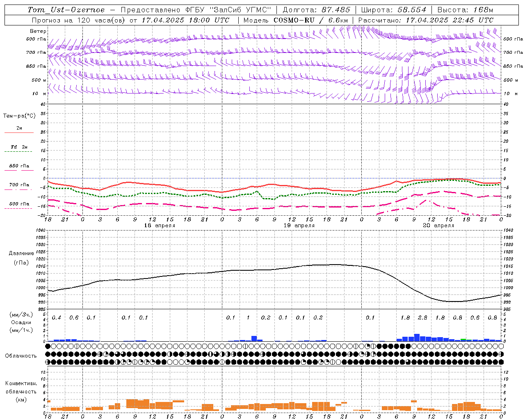Click the Тем-ра(°C) temperature panel label
The image size is (525, 420).
(x=19, y=116)
